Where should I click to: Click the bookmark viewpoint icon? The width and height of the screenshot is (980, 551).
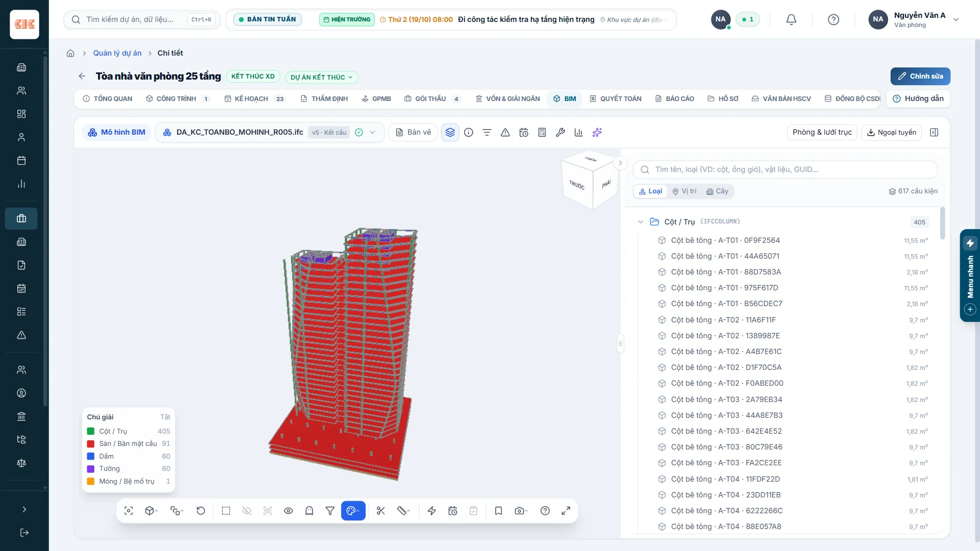tap(499, 511)
